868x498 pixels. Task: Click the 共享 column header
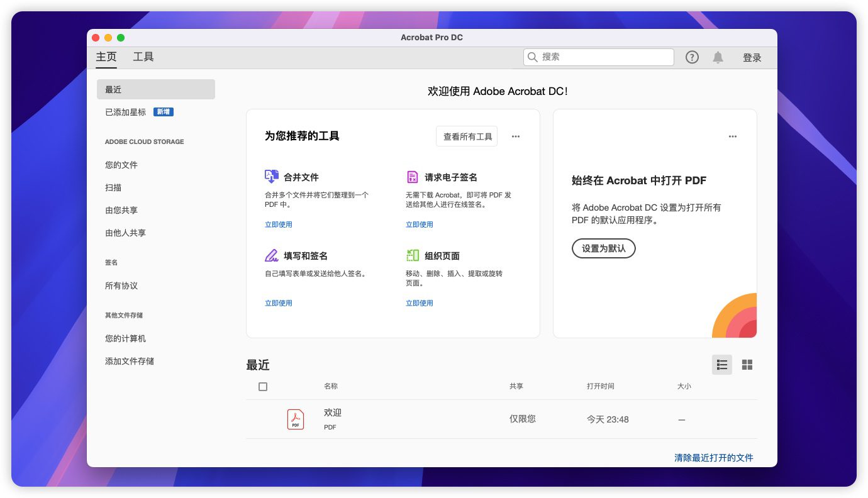(516, 386)
